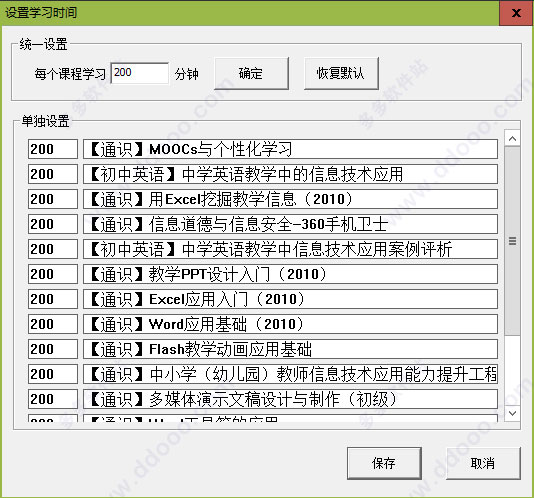The width and height of the screenshot is (534, 498).
Task: Edit minutes for 用Excel挖掘教学信息 course
Action: [x=53, y=199]
